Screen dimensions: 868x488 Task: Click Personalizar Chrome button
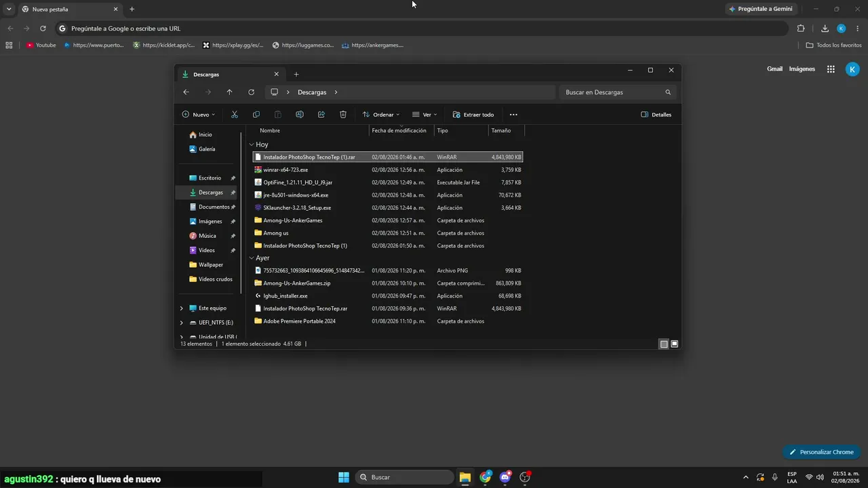point(821,452)
